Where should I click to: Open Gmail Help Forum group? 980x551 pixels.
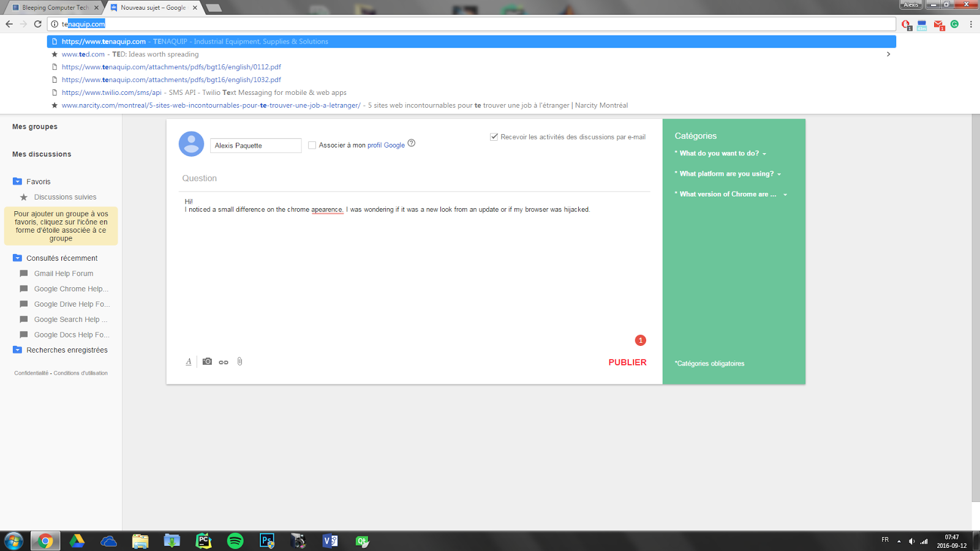tap(64, 274)
